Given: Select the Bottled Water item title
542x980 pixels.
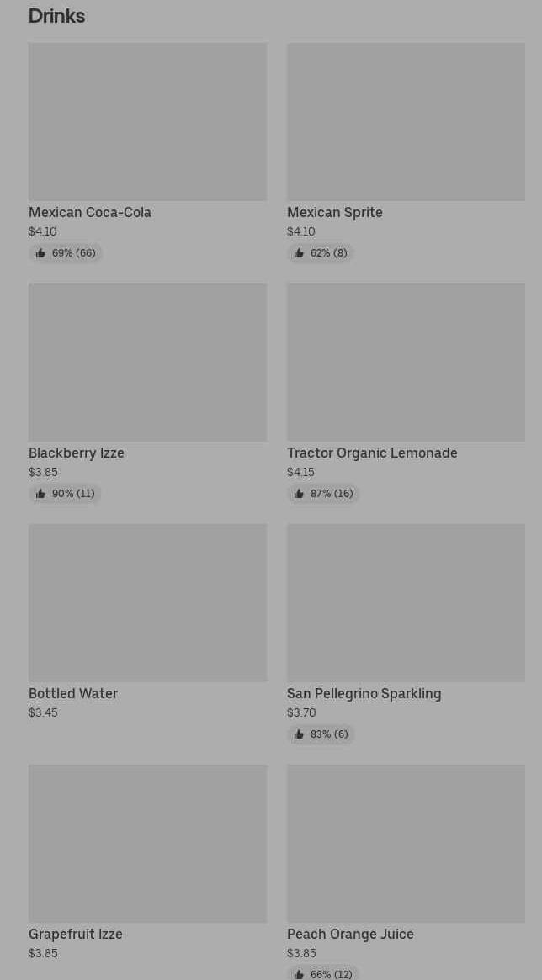Looking at the screenshot, I should pyautogui.click(x=73, y=694).
